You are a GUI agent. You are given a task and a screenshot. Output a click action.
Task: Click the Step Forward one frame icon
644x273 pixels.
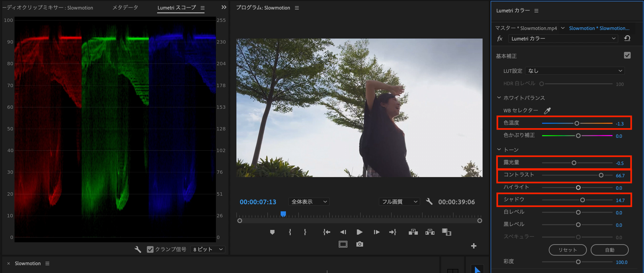tap(376, 232)
